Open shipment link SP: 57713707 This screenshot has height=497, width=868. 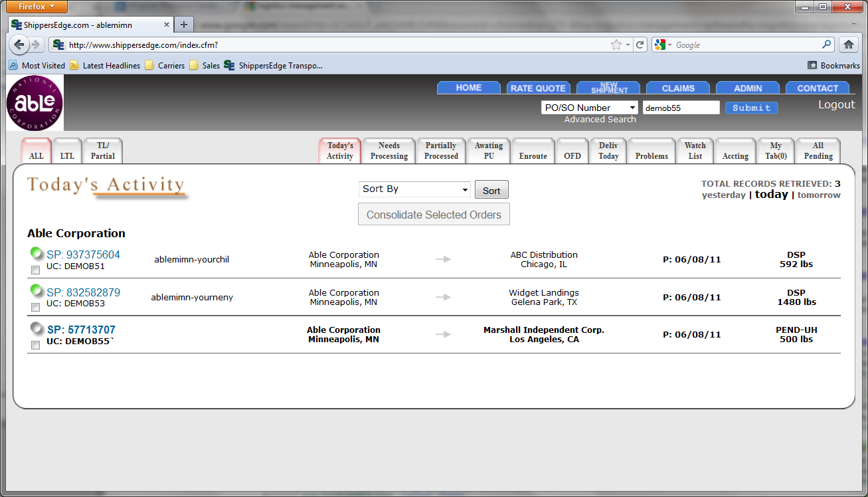tap(81, 330)
